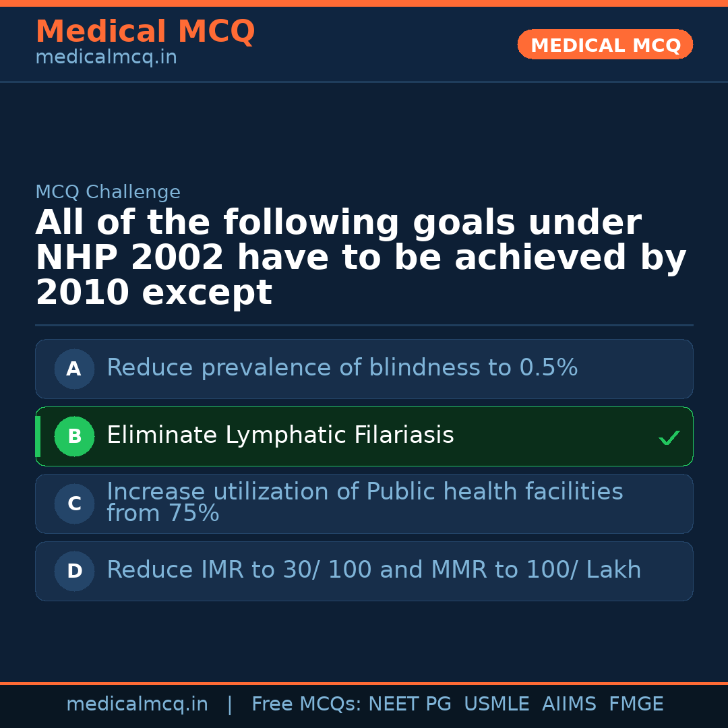The image size is (728, 728).
Task: Click the "Eliminate Lymphatic Filariasis" answer text
Action: coord(280,435)
